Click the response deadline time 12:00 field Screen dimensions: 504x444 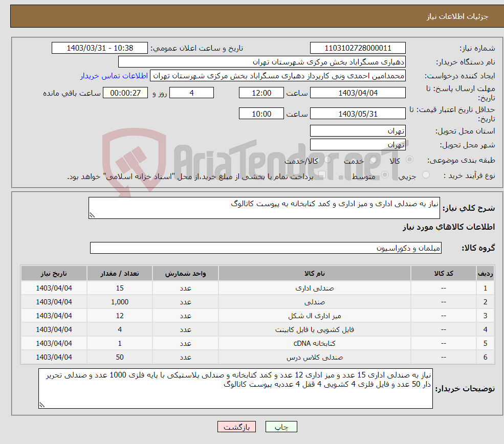pos(261,93)
